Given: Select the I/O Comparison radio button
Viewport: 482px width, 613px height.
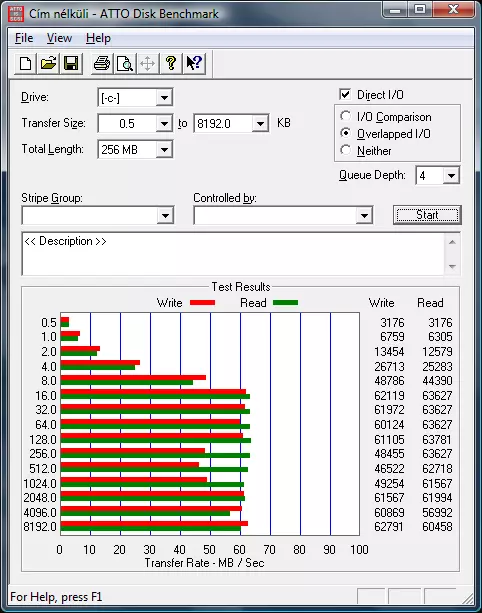Looking at the screenshot, I should (345, 116).
